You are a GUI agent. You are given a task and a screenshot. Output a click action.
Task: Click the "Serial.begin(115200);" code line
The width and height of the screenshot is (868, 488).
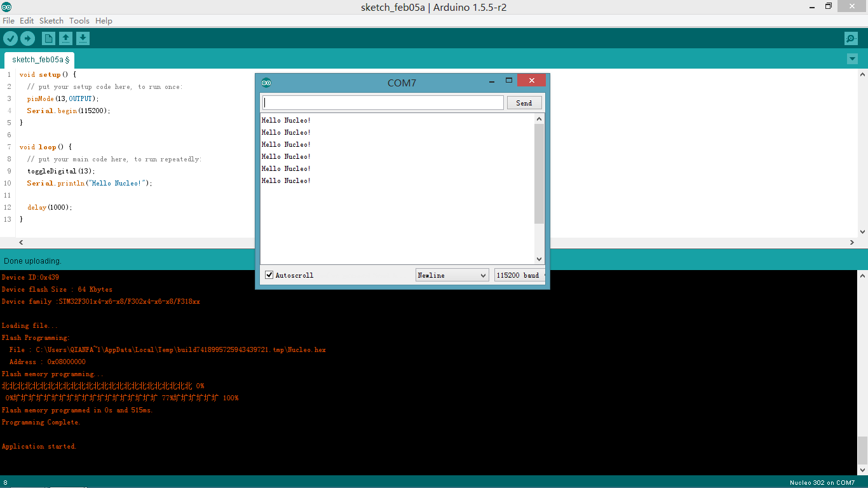[x=69, y=111]
